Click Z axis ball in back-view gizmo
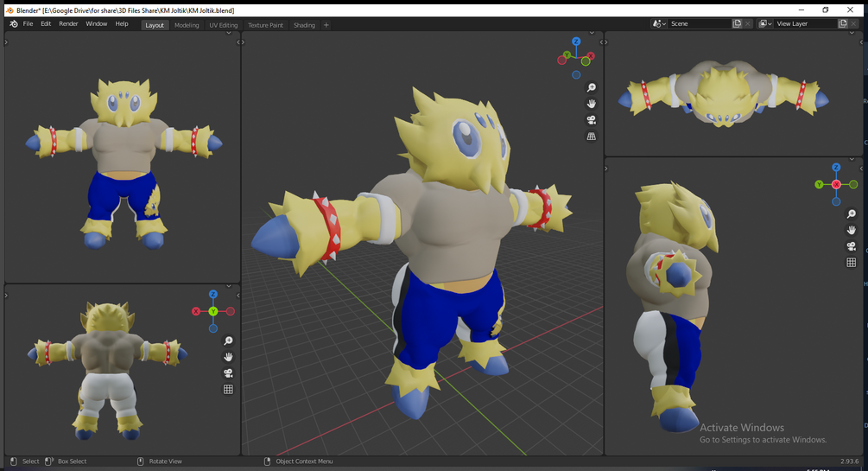 [x=213, y=294]
